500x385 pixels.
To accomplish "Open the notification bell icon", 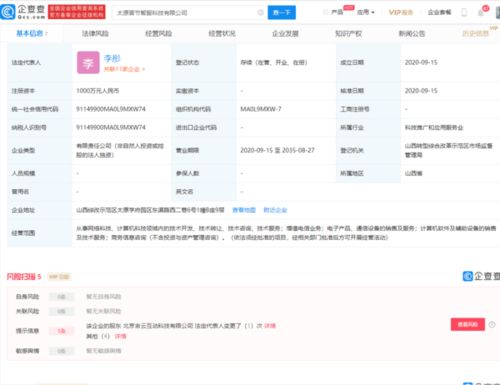I will pyautogui.click(x=481, y=13).
